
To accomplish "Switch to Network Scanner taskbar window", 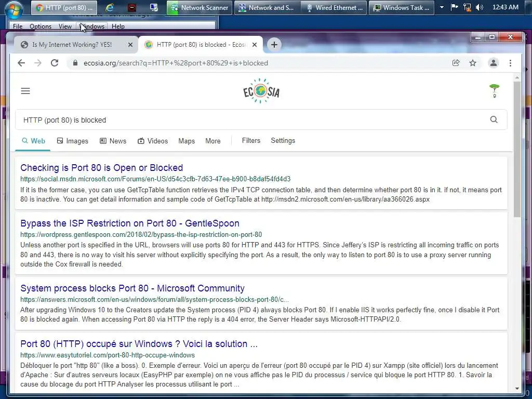I will tap(199, 7).
